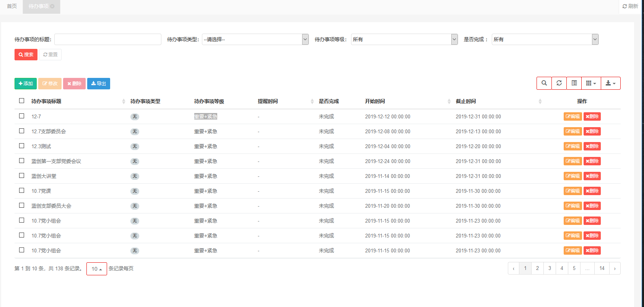The width and height of the screenshot is (644, 307).
Task: Click start time 2019-12-24 00:00:00 cell
Action: pos(388,161)
